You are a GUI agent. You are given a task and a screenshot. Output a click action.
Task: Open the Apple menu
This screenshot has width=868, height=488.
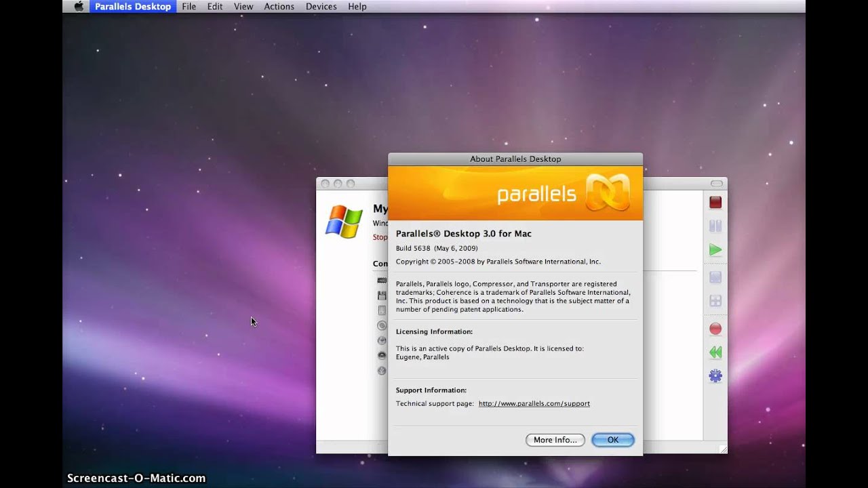pos(79,6)
